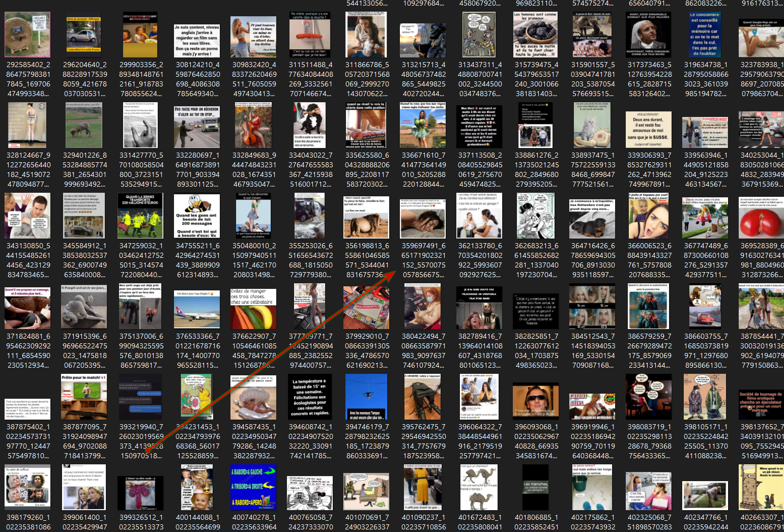784x532 pixels.
Task: Click the prunes meme thumbnail 315739475_4
Action: tap(535, 35)
